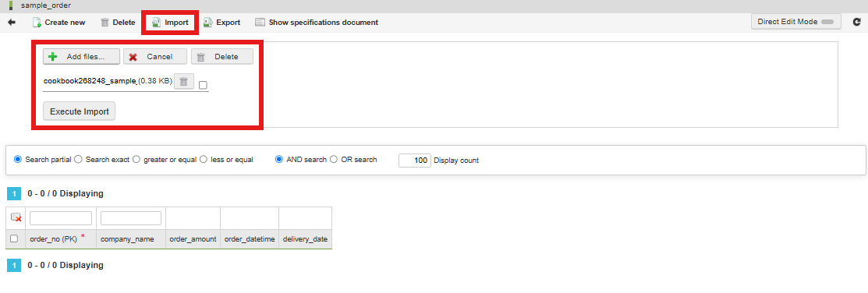Open Create new record
Screen dimensions: 868x293
coord(58,23)
